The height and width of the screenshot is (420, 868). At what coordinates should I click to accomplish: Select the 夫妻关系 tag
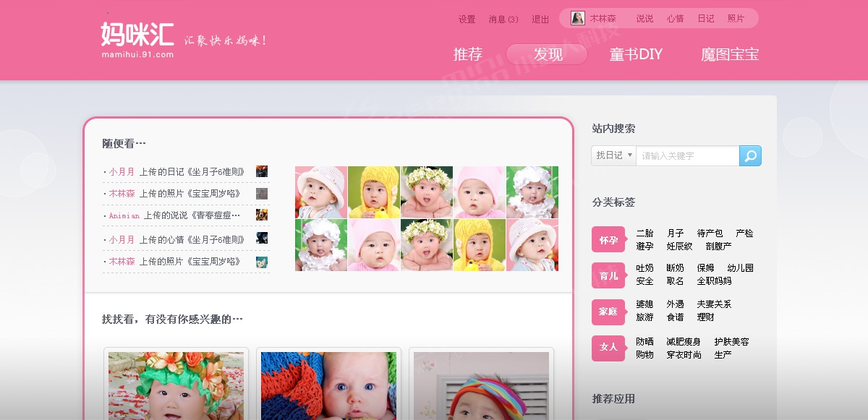point(715,304)
